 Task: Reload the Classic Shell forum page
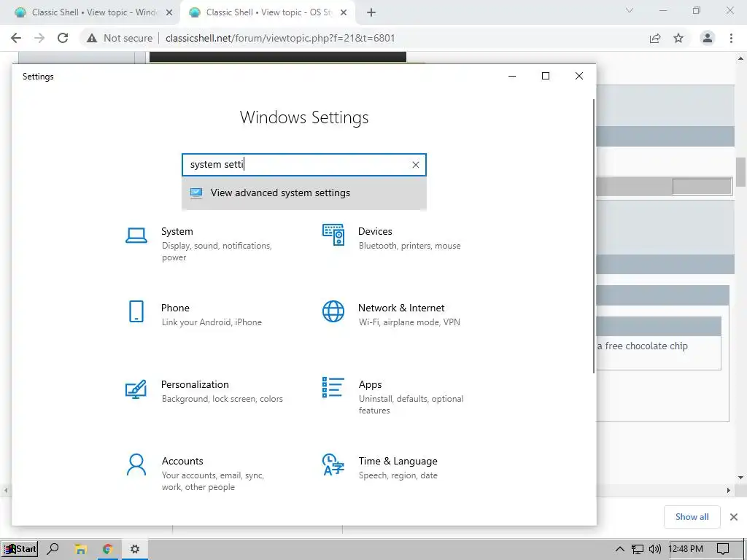63,38
